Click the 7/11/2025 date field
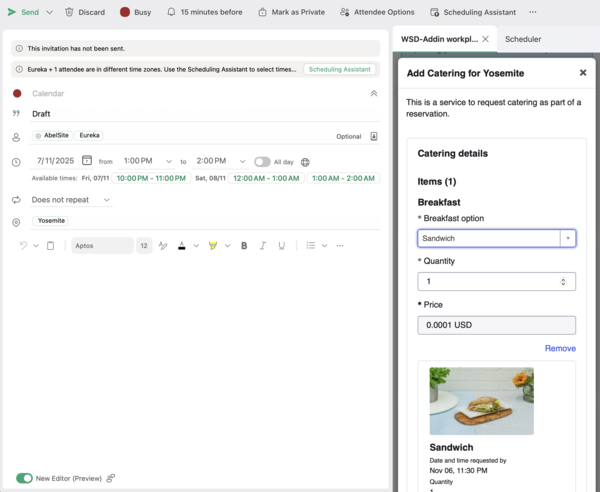Viewport: 600px width, 492px height. pos(55,161)
